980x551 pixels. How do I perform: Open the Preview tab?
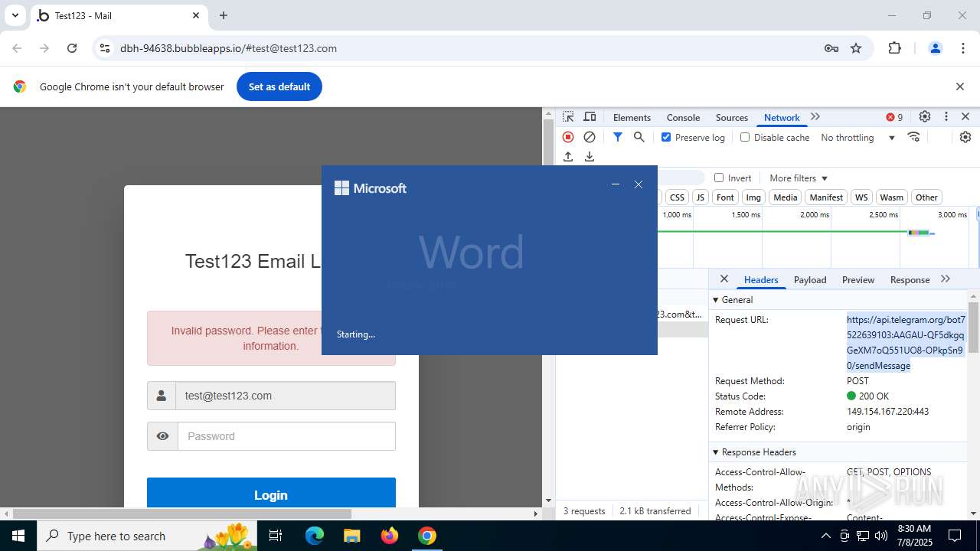click(858, 279)
